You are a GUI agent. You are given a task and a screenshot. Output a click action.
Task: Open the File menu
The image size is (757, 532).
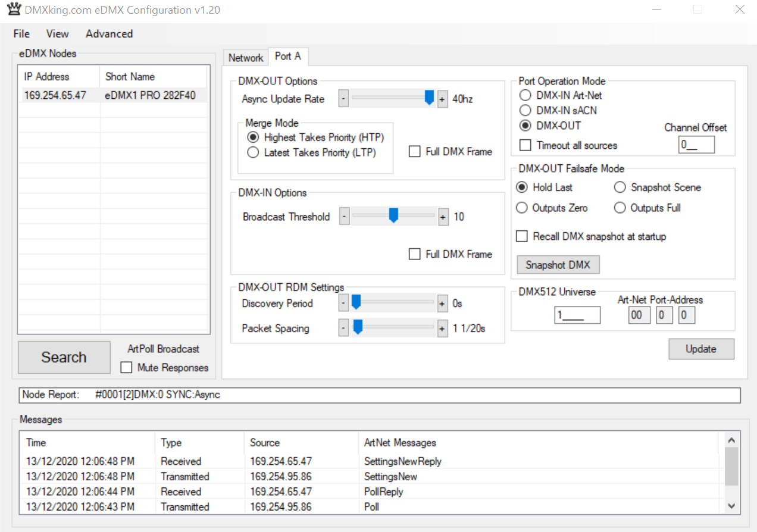21,34
